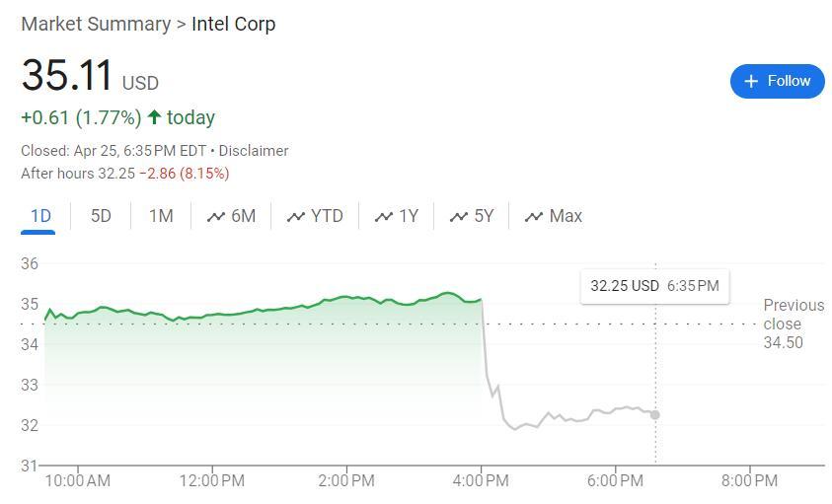The width and height of the screenshot is (832, 504).
Task: Click the Intel Corp title text
Action: 233,24
